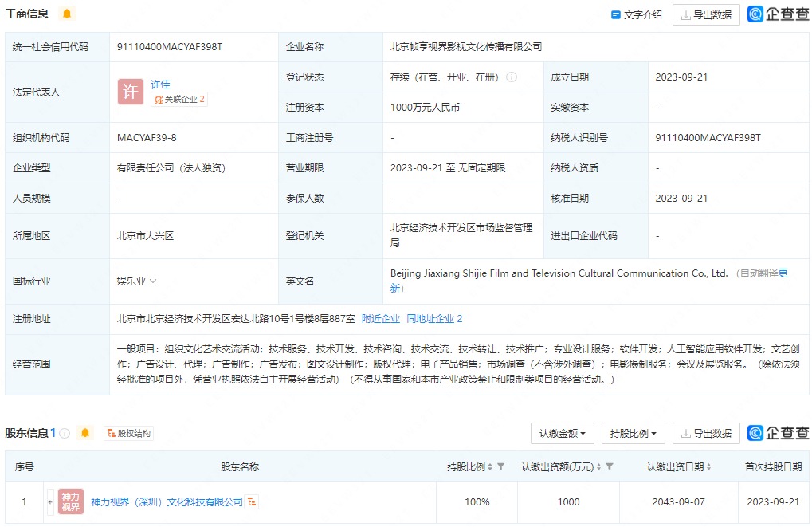Sort by 认缴出资额(万元) column arrows
This screenshot has width=812, height=527.
(x=598, y=467)
